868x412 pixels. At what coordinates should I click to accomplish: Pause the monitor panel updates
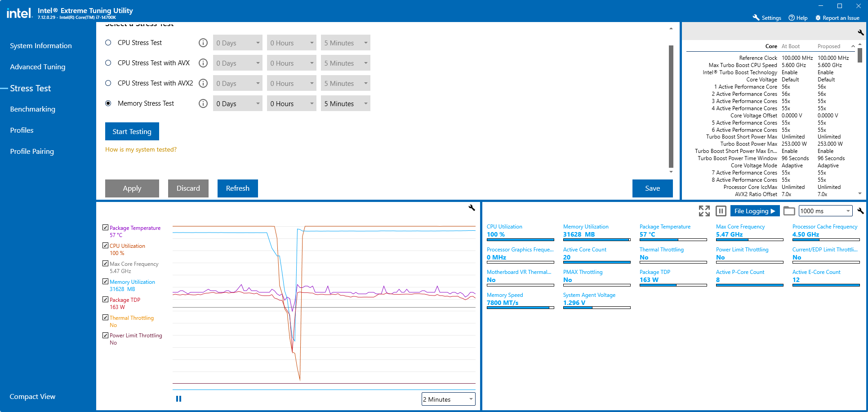click(x=721, y=210)
